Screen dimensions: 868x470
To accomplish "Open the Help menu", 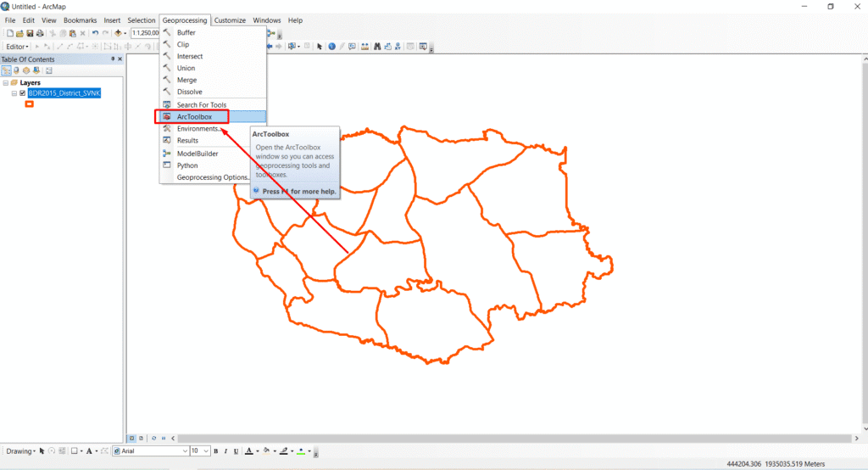I will click(x=295, y=20).
